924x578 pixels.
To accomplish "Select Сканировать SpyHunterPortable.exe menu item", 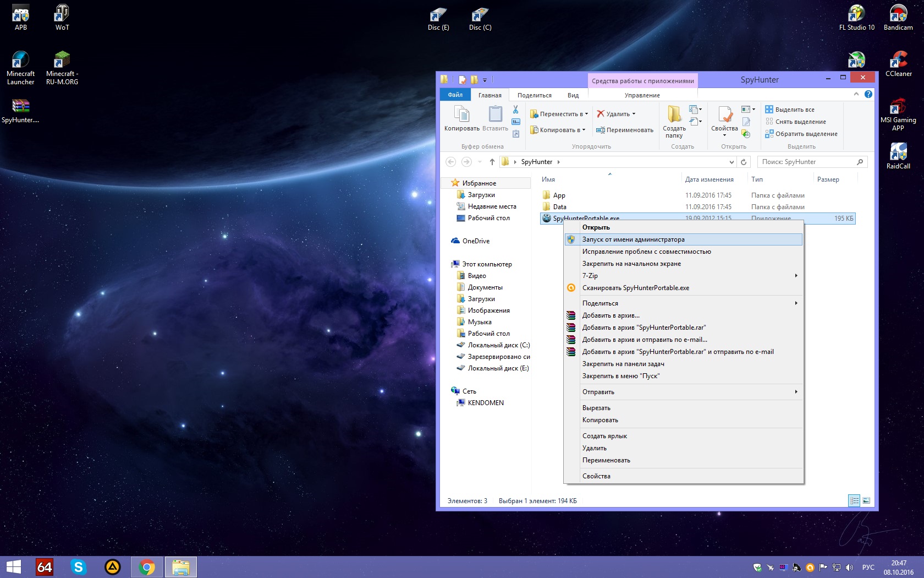I will click(x=684, y=288).
